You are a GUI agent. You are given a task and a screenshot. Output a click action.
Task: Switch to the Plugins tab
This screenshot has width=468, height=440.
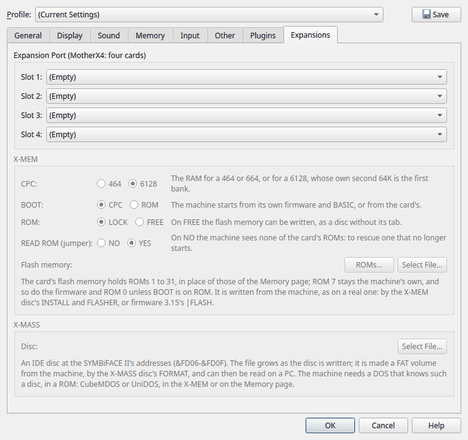(263, 35)
